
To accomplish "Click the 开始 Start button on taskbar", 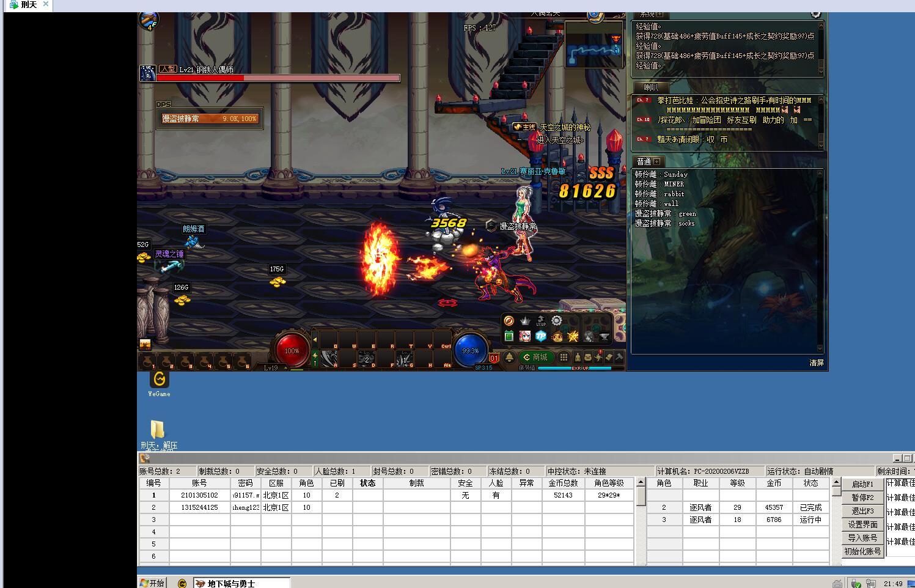I will tap(152, 583).
